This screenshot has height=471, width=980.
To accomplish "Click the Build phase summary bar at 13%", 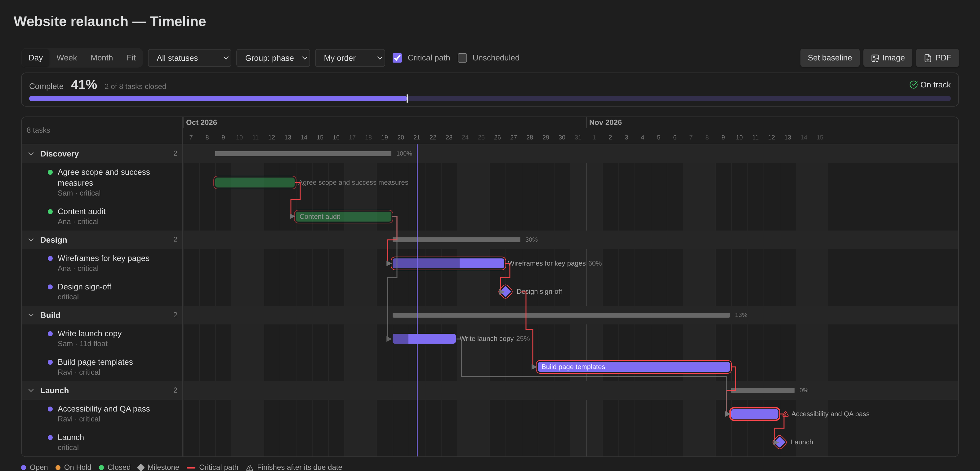I will pos(561,315).
